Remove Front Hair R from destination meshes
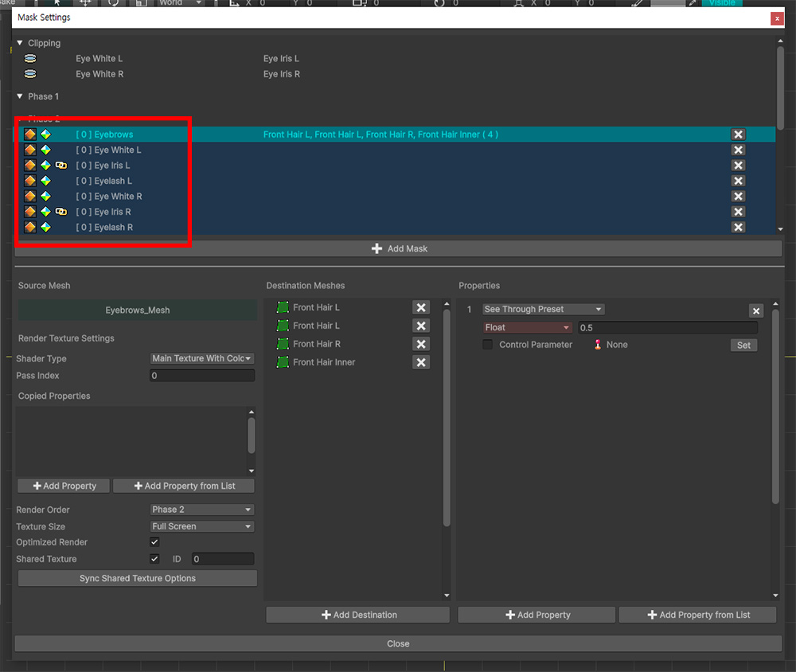This screenshot has height=672, width=796. pyautogui.click(x=421, y=344)
